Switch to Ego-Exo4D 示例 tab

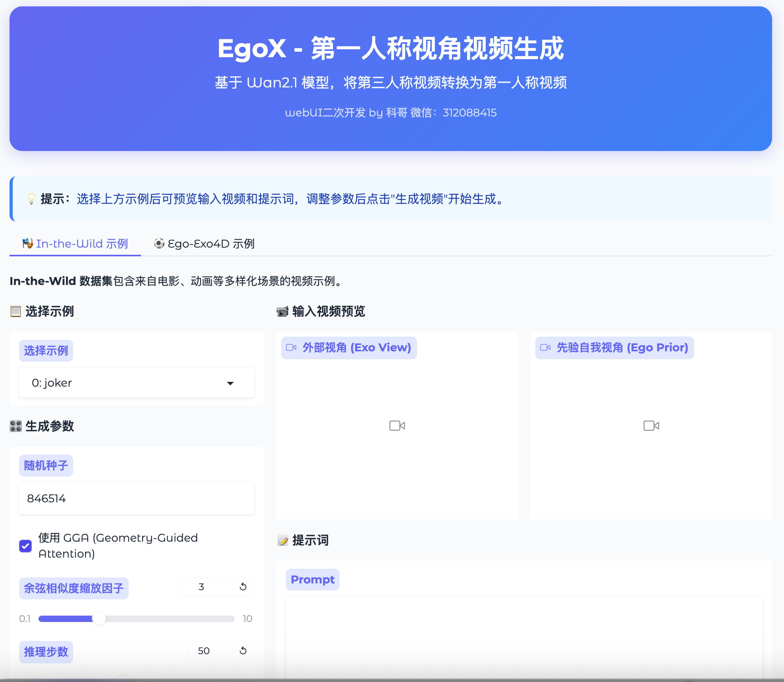pos(204,244)
